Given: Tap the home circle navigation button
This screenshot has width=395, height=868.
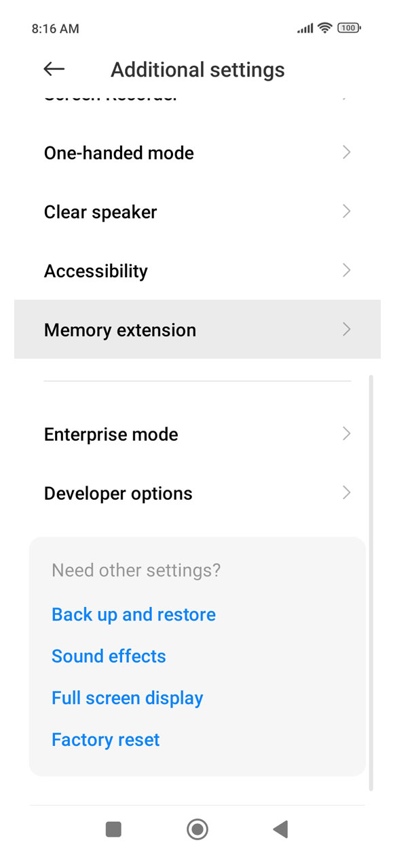Looking at the screenshot, I should click(197, 829).
